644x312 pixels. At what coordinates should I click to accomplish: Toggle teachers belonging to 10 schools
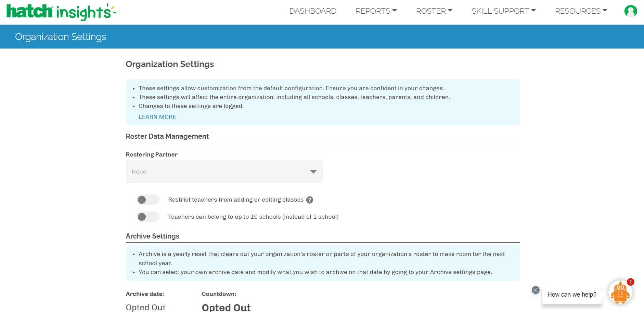148,217
